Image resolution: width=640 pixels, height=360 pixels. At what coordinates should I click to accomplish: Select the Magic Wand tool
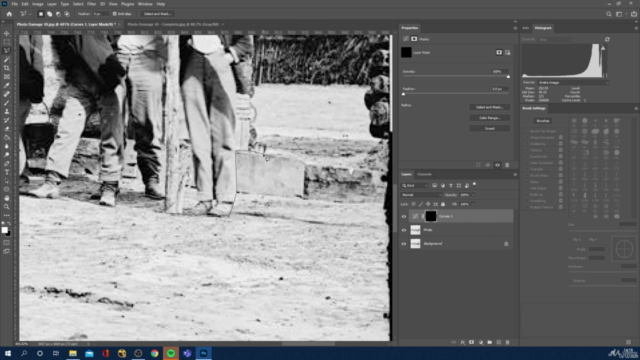(7, 60)
